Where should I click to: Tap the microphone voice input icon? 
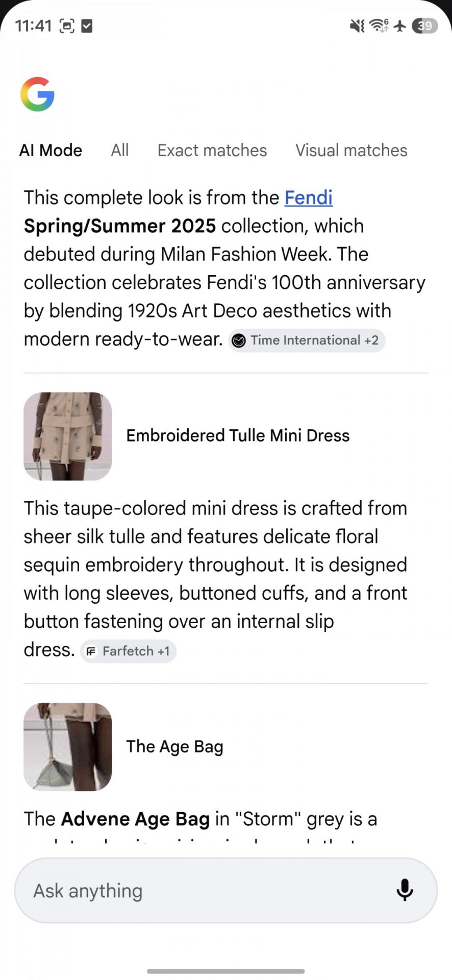tap(405, 890)
